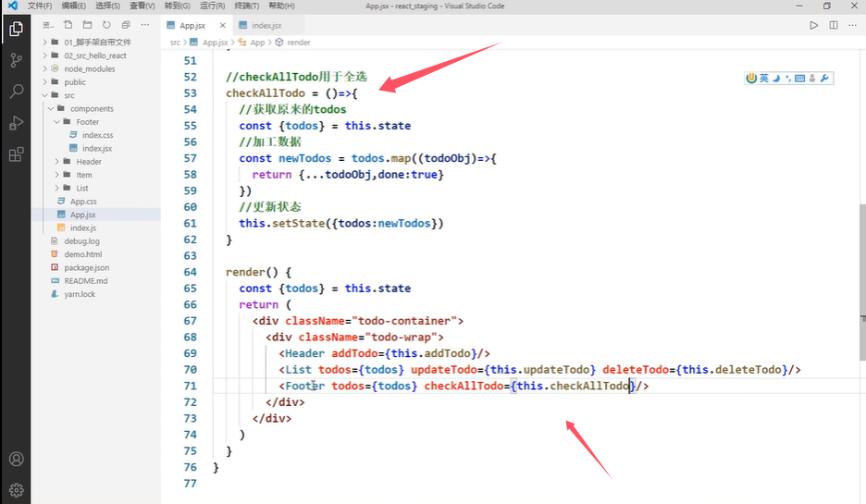Switch to the index.jsx editor tab
Viewport: 866px width, 504px height.
(268, 25)
